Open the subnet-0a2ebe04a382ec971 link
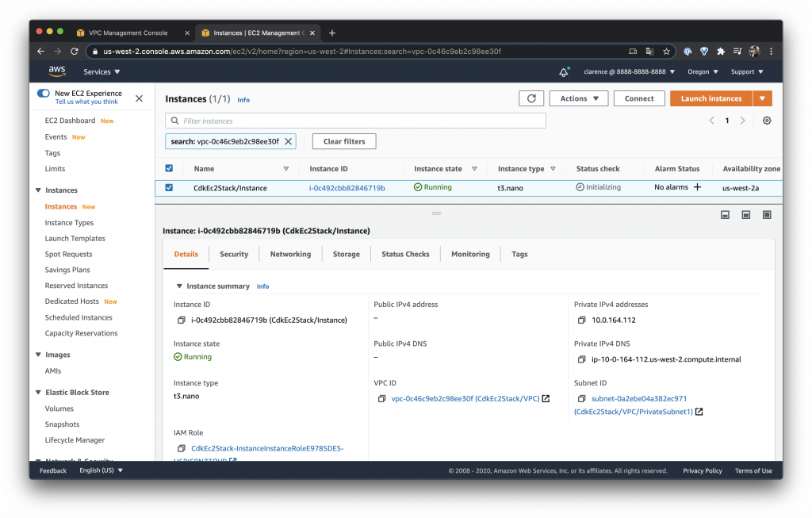Screen dimensions: 812x518 [x=639, y=399]
